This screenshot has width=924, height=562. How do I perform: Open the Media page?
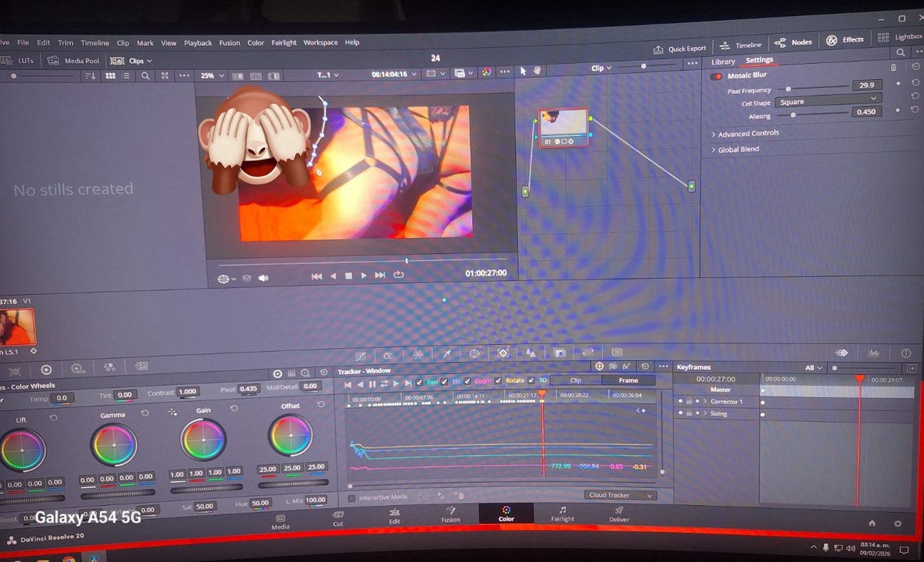pyautogui.click(x=280, y=522)
